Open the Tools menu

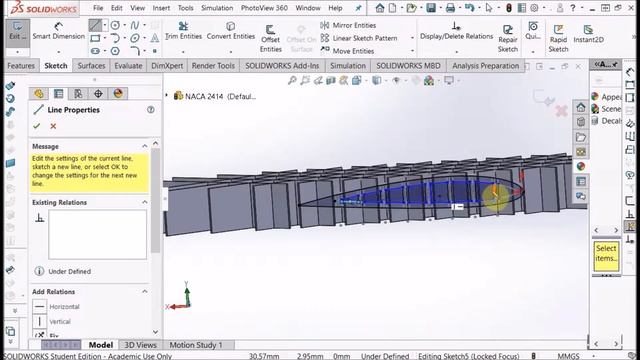pos(185,8)
